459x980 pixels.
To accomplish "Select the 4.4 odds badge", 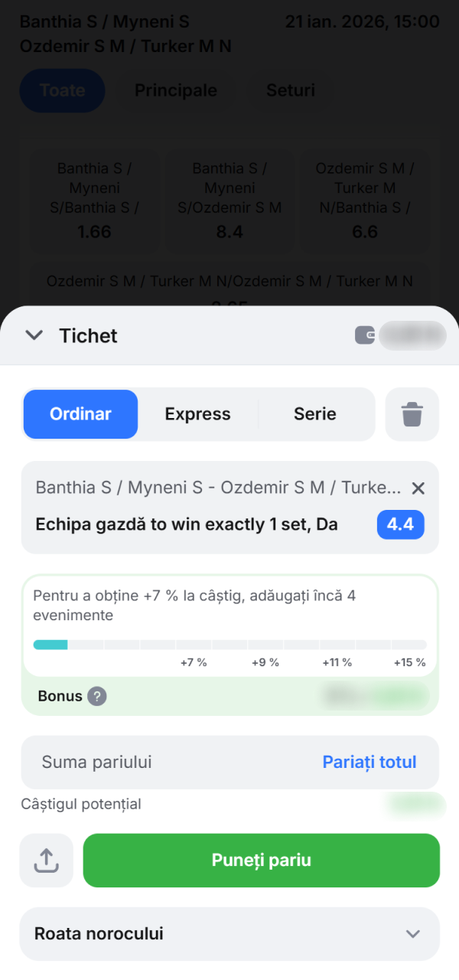I will point(400,524).
